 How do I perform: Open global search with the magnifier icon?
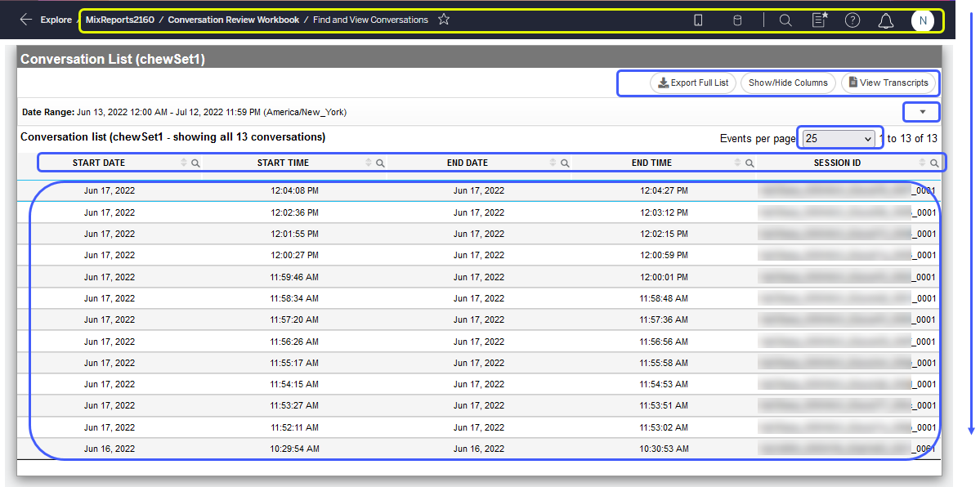[785, 20]
